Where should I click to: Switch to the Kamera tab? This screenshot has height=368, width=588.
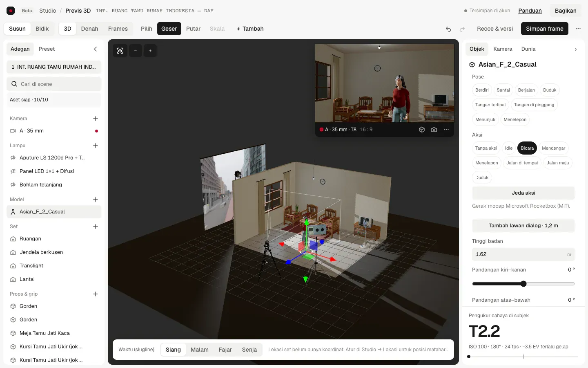tap(503, 49)
